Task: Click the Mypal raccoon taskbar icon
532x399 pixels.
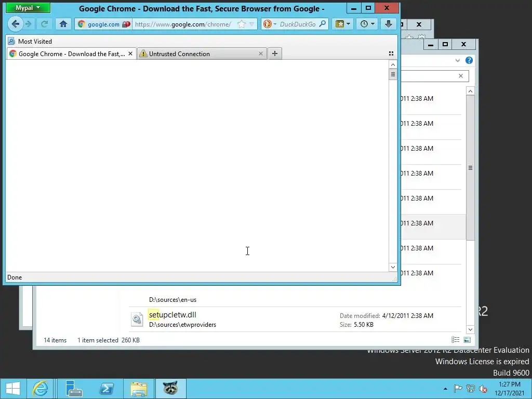Action: pyautogui.click(x=170, y=389)
